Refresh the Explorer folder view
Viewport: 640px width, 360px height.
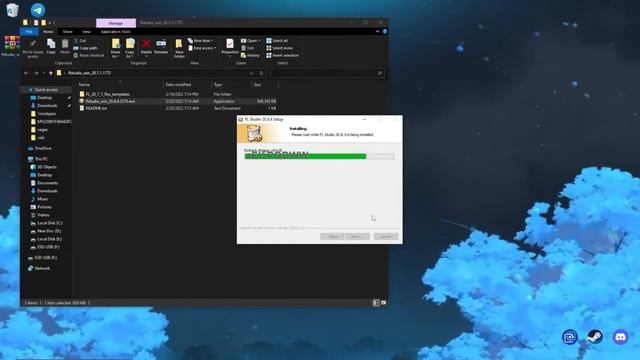(x=262, y=73)
